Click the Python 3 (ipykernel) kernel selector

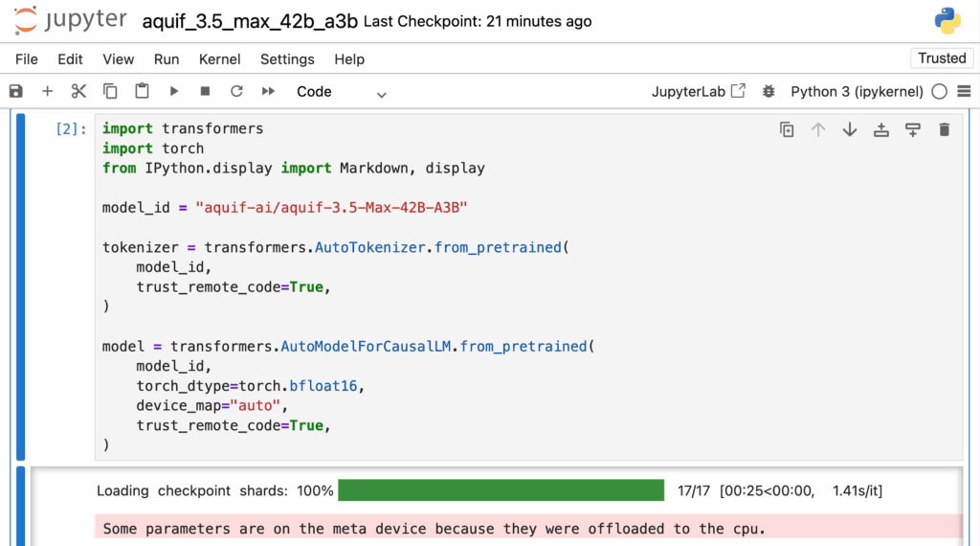(x=857, y=91)
